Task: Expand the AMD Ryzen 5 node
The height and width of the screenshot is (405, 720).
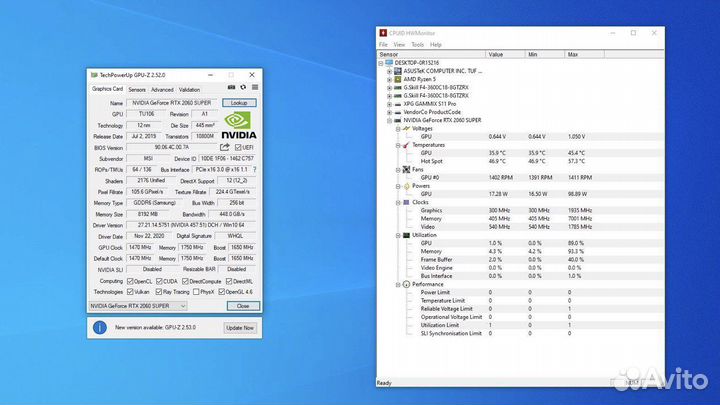Action: [389, 79]
